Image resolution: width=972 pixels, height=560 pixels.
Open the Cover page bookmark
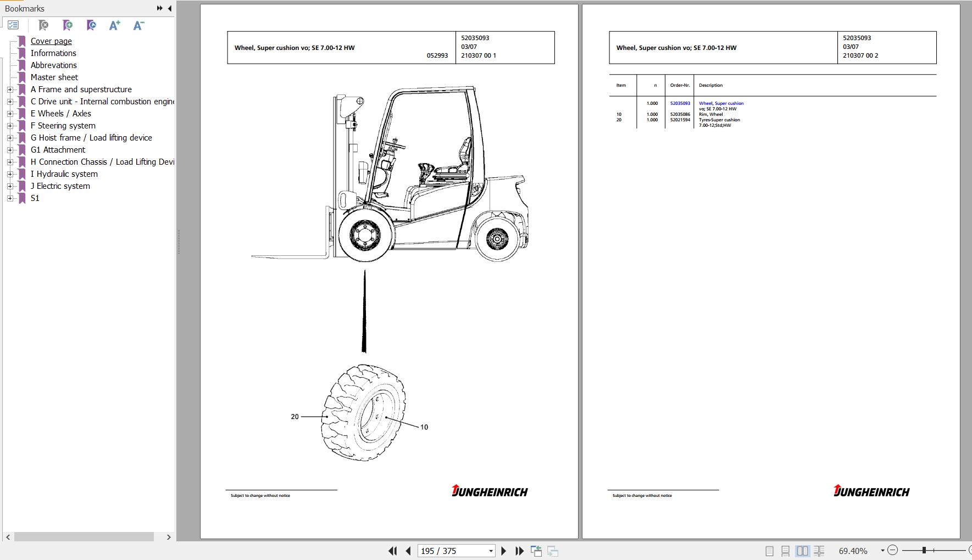point(51,41)
